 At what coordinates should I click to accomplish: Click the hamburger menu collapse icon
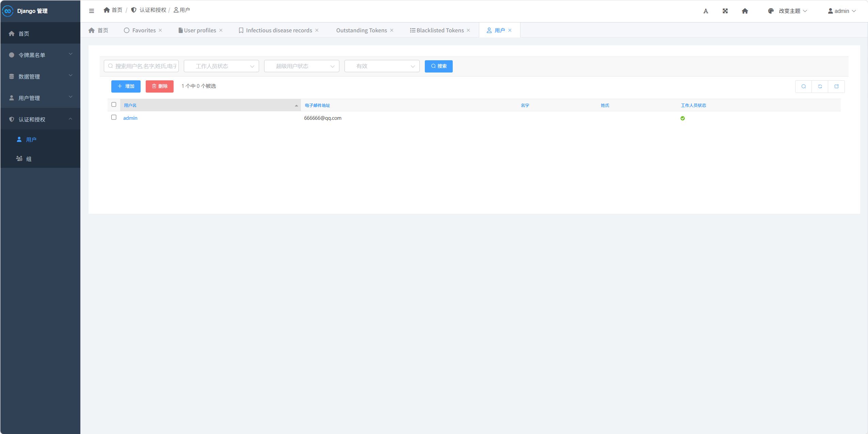[x=92, y=11]
